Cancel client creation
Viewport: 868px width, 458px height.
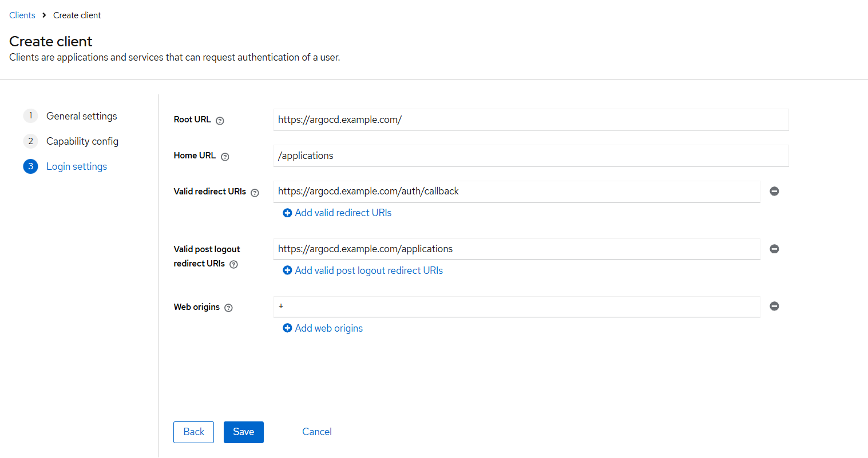click(x=317, y=432)
